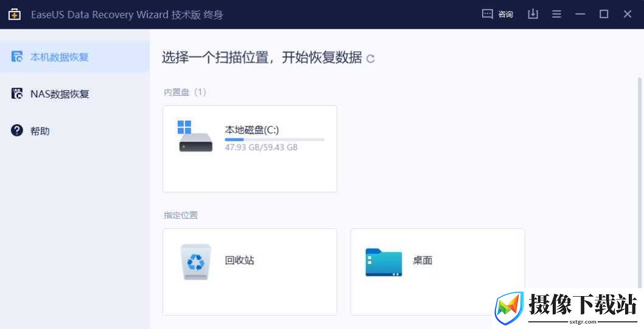Select 本机数据恢复 in the sidebar
Screen dimensions: 644x329
75,57
